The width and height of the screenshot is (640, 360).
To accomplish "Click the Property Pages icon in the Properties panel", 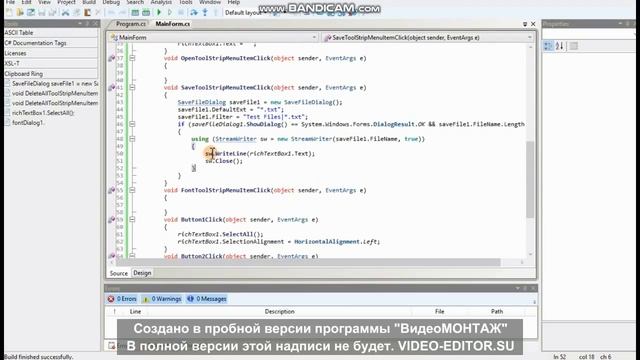I will point(573,46).
